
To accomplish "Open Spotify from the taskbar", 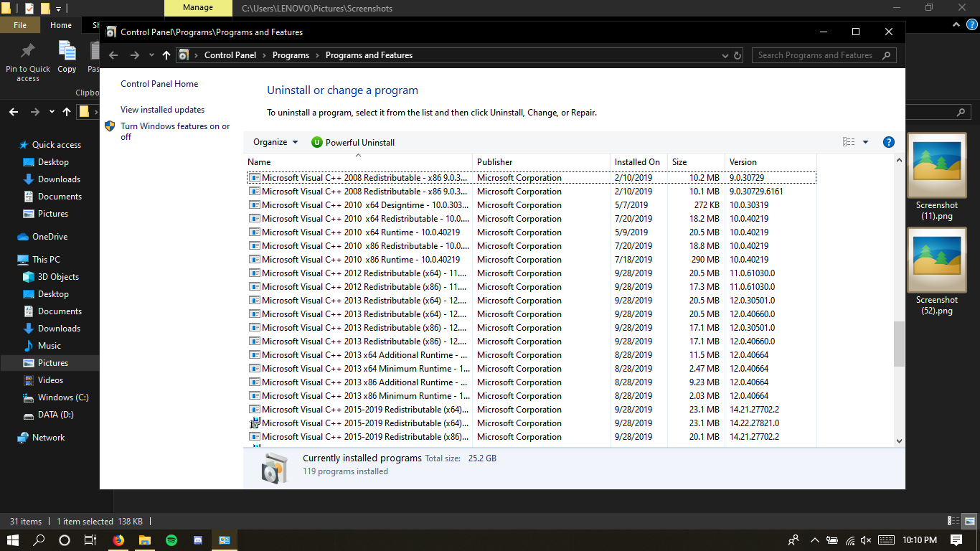I will coord(171,540).
